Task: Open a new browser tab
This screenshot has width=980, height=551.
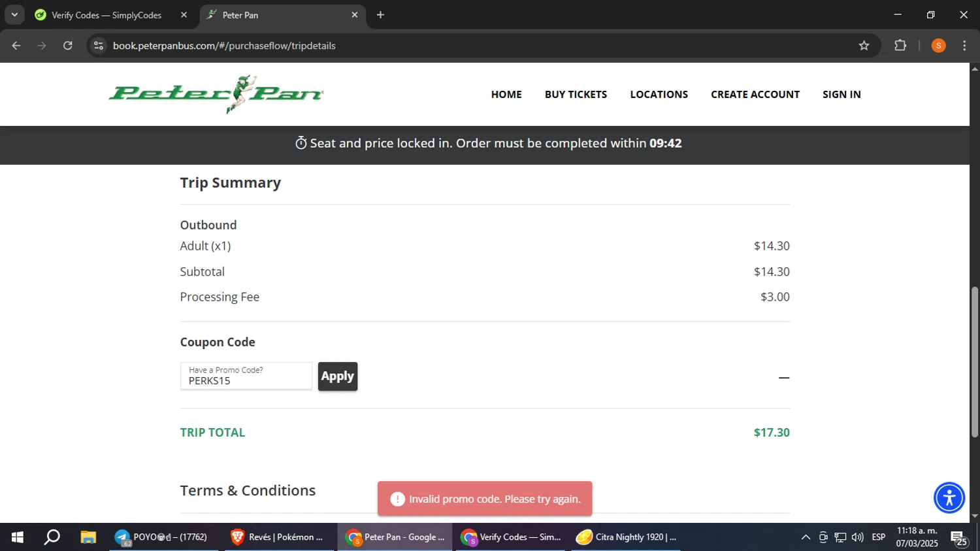Action: (x=380, y=15)
